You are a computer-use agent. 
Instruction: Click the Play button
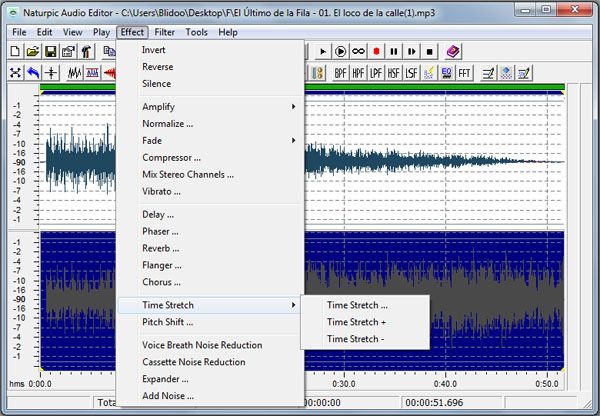(x=323, y=51)
